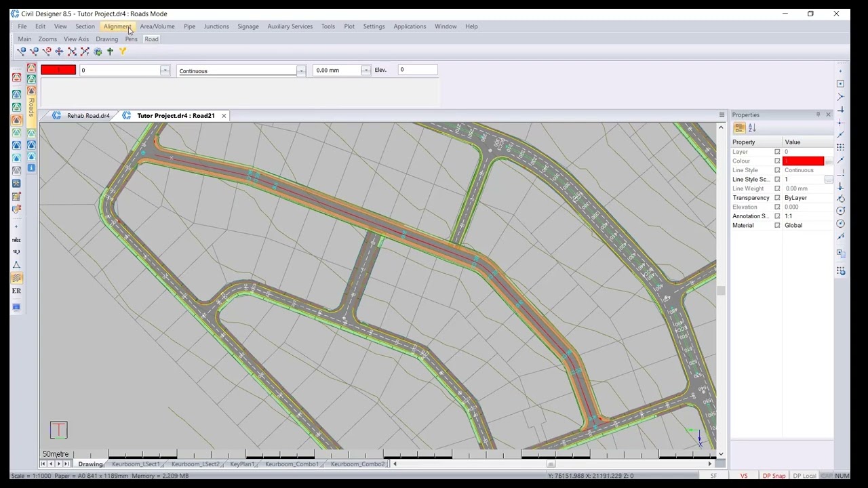Open the Junctions menu
This screenshot has height=488, width=868.
click(216, 26)
